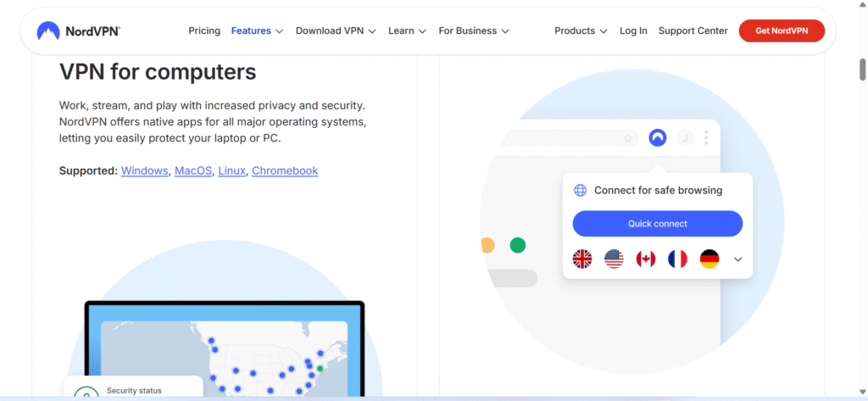This screenshot has height=401, width=868.
Task: Click the page vertical scrollbar
Action: point(862,70)
